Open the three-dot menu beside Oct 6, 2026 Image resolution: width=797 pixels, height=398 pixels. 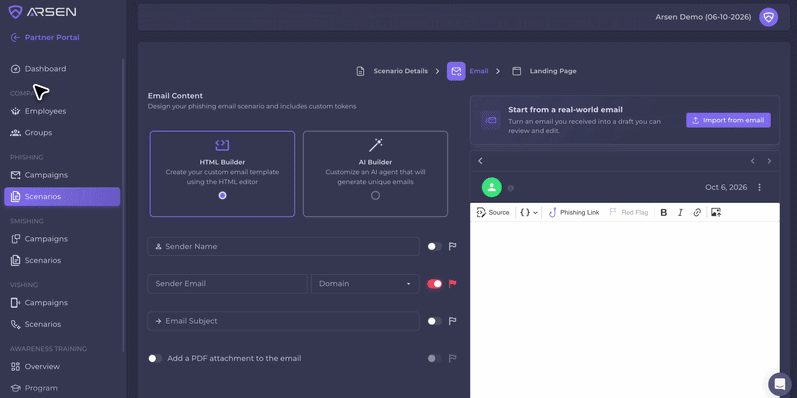click(759, 188)
